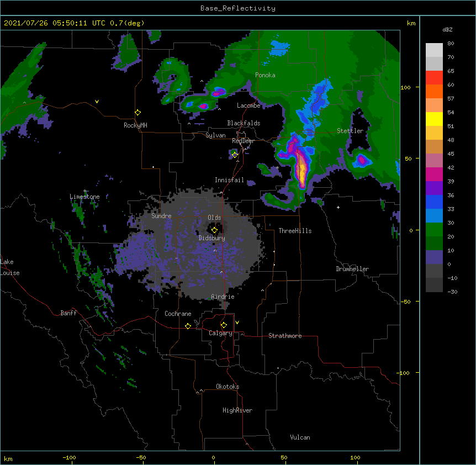Click the yellow V marker northwest of RockyMH
The height and width of the screenshot is (465, 476).
point(97,102)
